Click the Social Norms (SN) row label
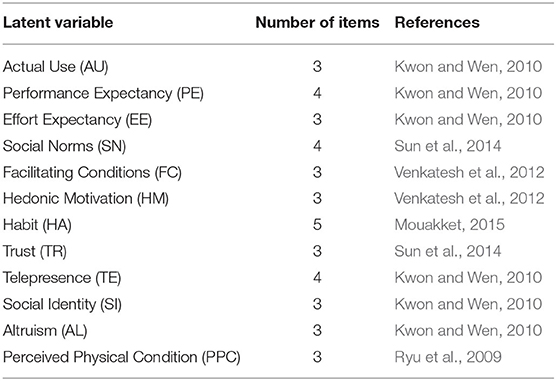The width and height of the screenshot is (556, 381). (x=64, y=146)
